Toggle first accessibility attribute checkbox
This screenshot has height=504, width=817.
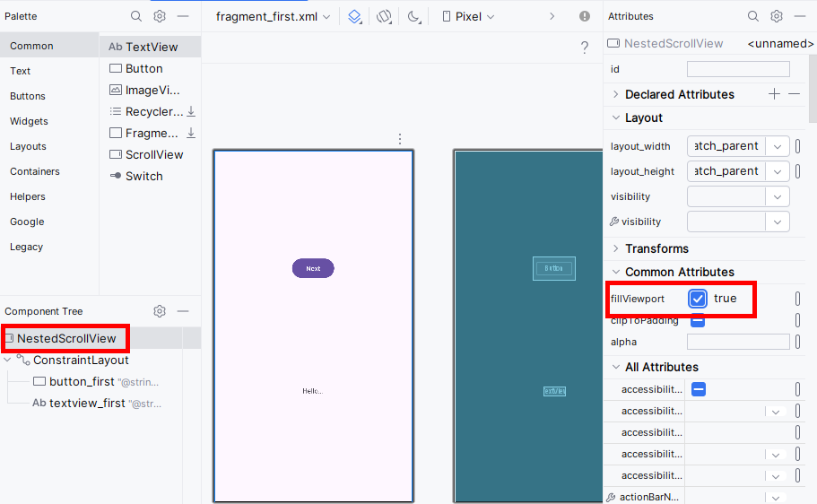(699, 388)
